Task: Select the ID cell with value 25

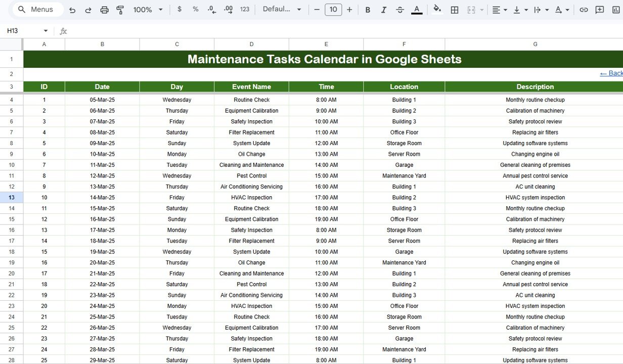Action: (44, 360)
